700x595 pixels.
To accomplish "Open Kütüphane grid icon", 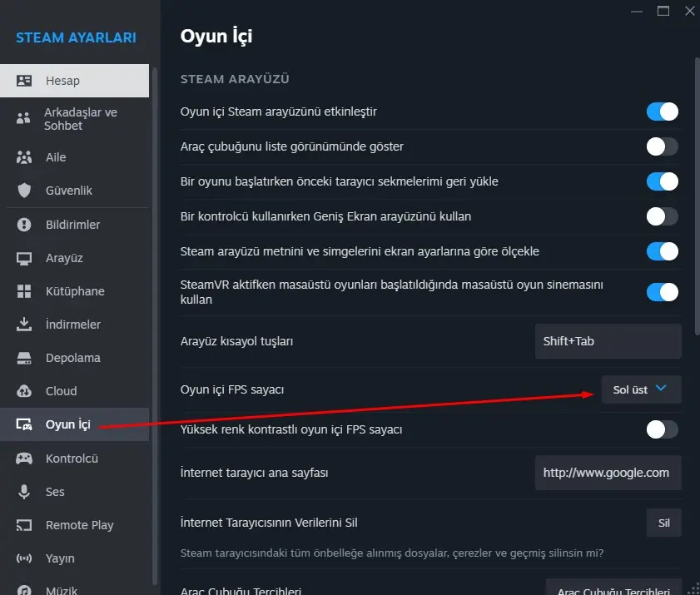I will pyautogui.click(x=24, y=291).
